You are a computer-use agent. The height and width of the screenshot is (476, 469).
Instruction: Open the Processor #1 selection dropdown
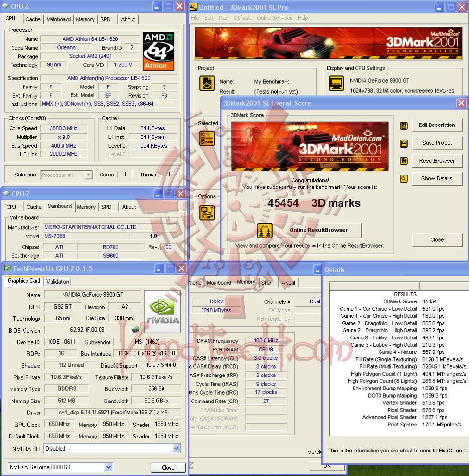(89, 175)
